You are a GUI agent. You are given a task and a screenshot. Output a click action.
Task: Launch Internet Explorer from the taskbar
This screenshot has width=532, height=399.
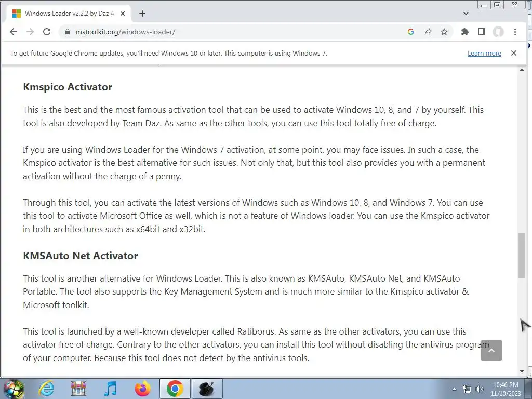click(x=46, y=389)
